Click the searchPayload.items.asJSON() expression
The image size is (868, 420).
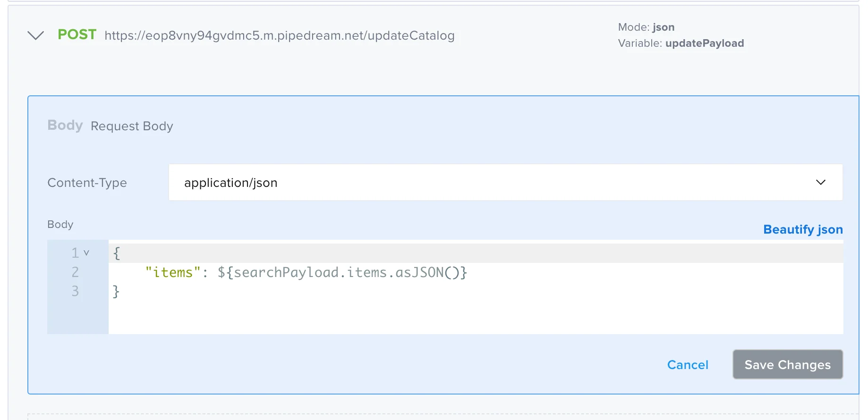click(342, 272)
